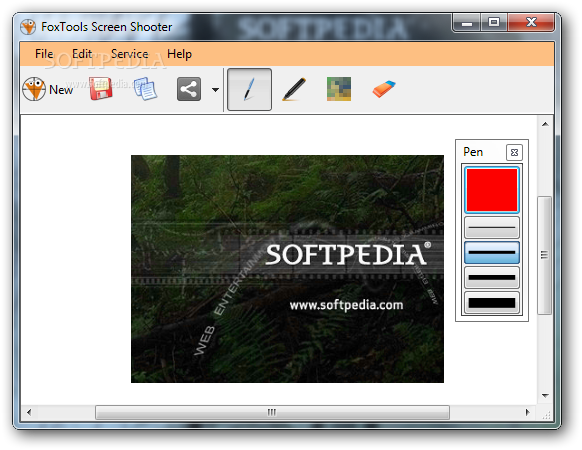582x450 pixels.
Task: Minimize the FoxTools Screen Shooter window
Action: pyautogui.click(x=467, y=23)
